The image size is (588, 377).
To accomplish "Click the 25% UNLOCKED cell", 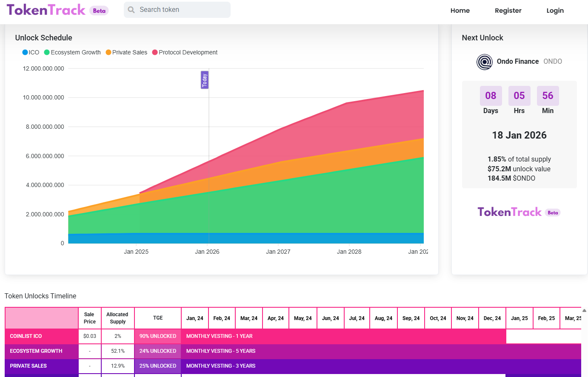I will point(158,366).
